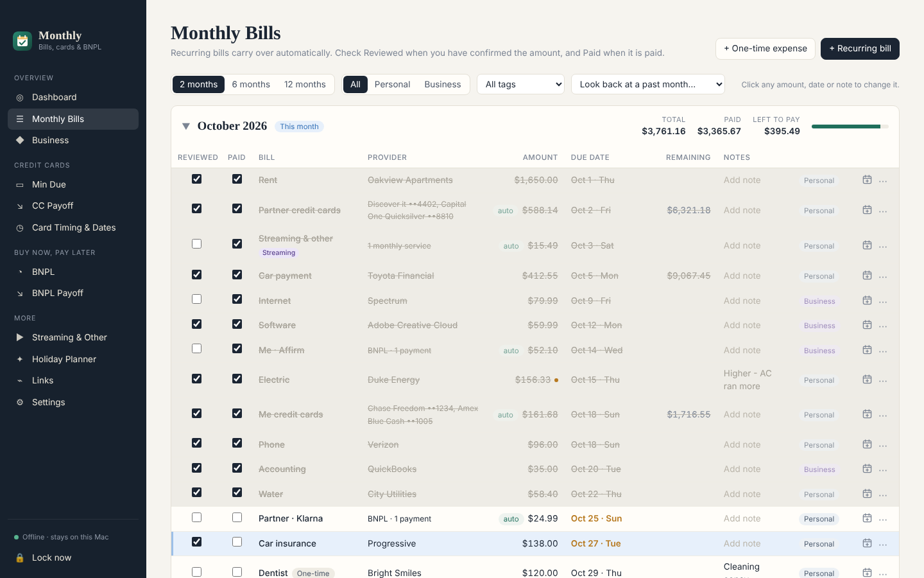Click the + One-time expense button
This screenshot has width=924, height=578.
point(766,49)
